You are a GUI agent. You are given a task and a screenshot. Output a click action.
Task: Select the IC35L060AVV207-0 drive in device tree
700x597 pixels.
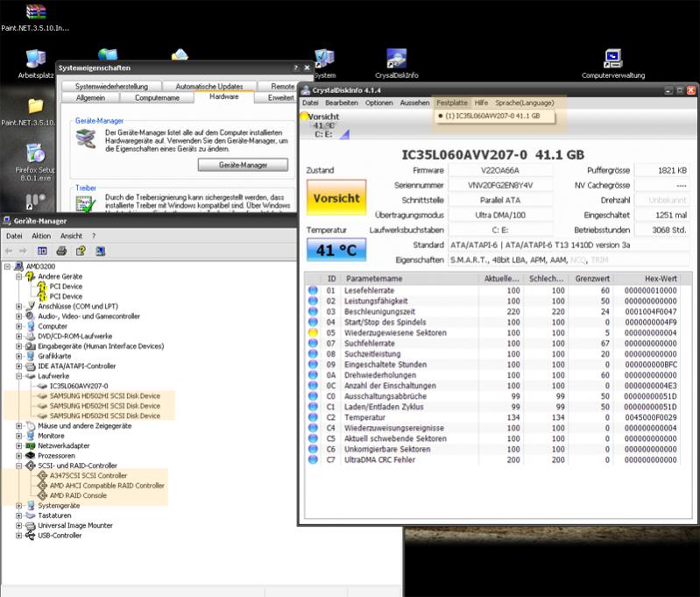[79, 386]
